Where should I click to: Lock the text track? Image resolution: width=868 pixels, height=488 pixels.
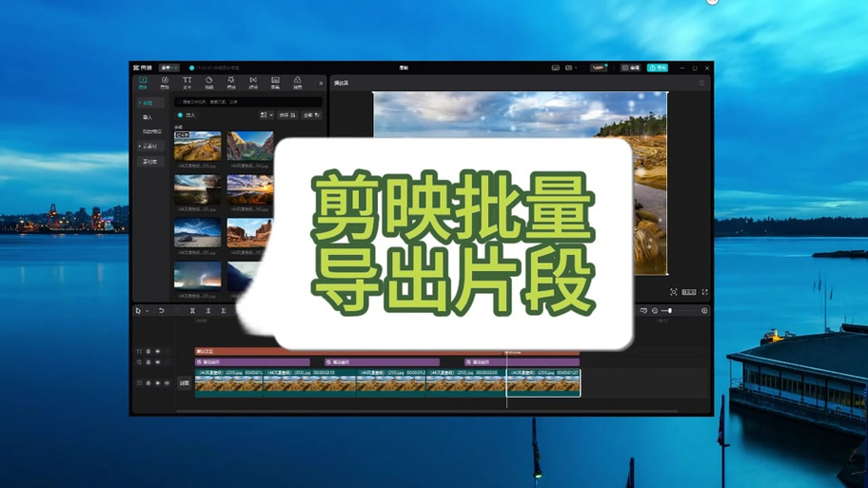click(x=148, y=351)
